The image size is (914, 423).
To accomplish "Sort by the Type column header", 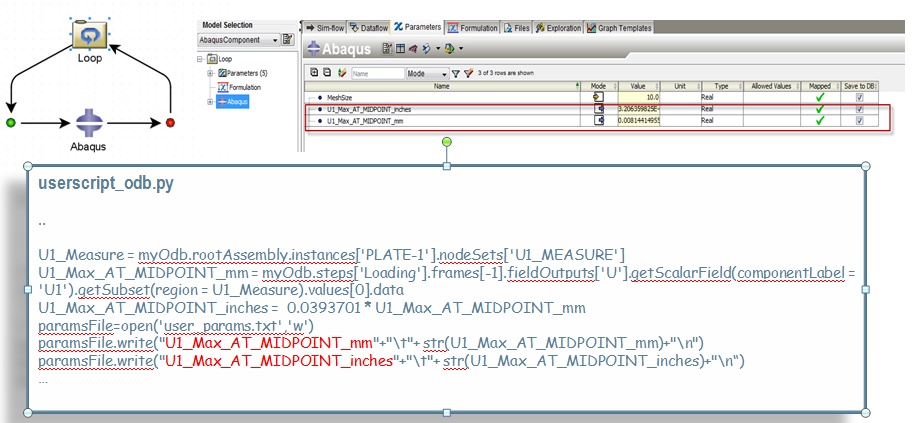I will [721, 86].
